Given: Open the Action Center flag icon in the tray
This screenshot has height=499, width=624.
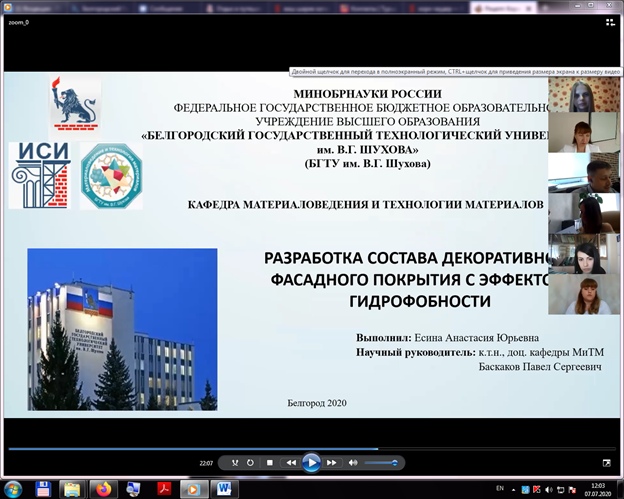Looking at the screenshot, I should [572, 489].
